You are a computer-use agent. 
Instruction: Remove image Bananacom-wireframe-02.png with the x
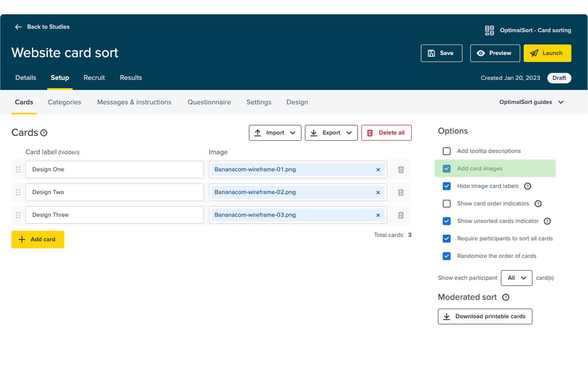[x=378, y=192]
